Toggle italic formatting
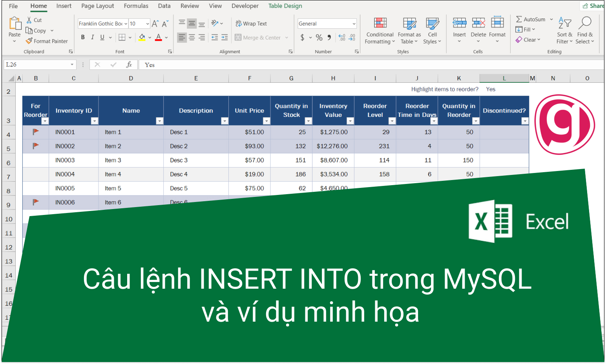This screenshot has height=364, width=606. 92,37
